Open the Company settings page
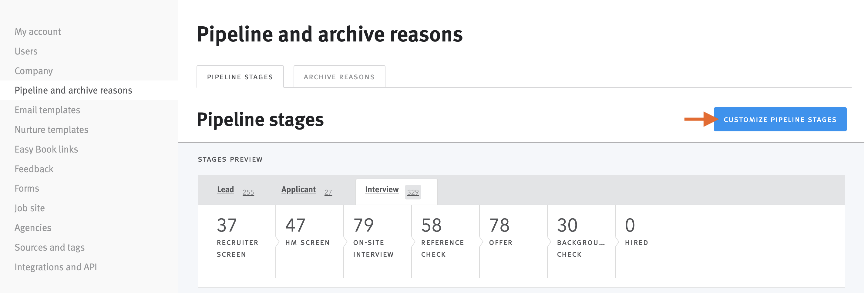 click(33, 71)
